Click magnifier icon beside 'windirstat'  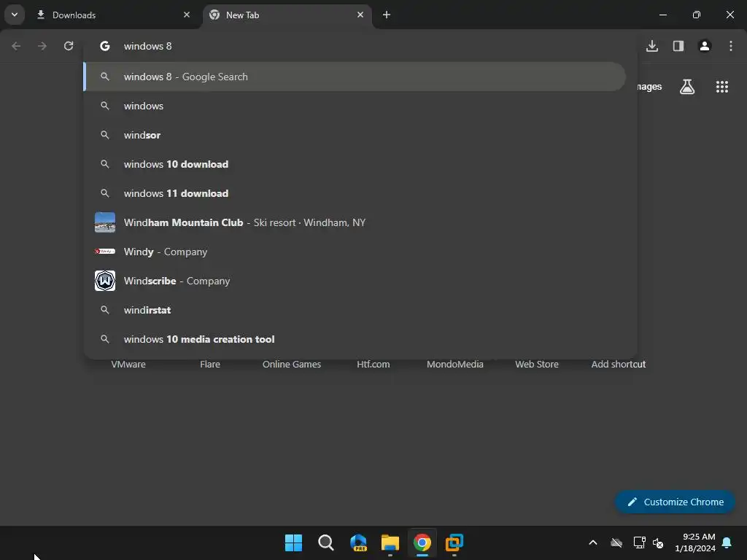(x=105, y=310)
